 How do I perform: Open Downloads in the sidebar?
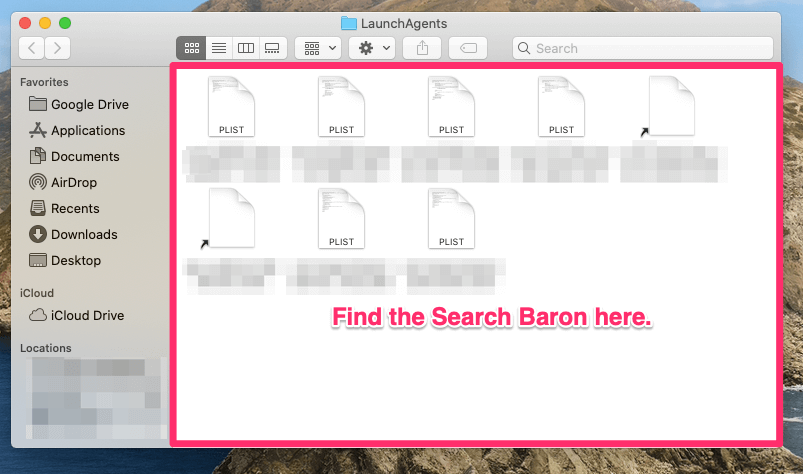[x=73, y=234]
